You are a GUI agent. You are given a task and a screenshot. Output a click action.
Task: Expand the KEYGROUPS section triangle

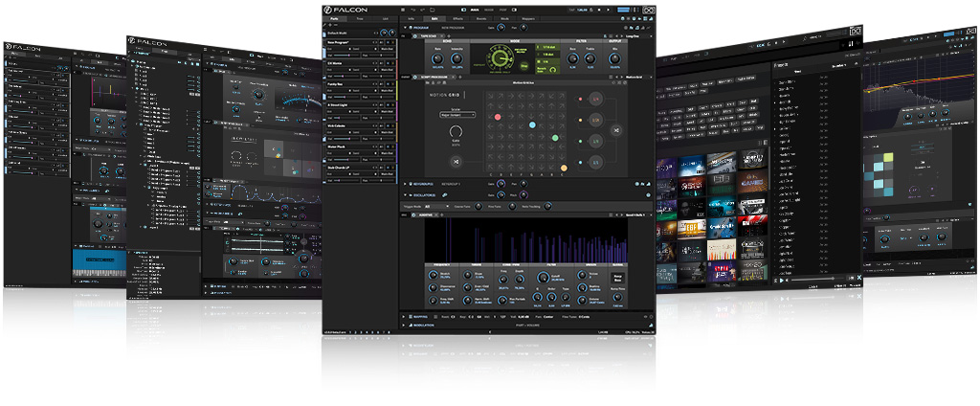[405, 184]
